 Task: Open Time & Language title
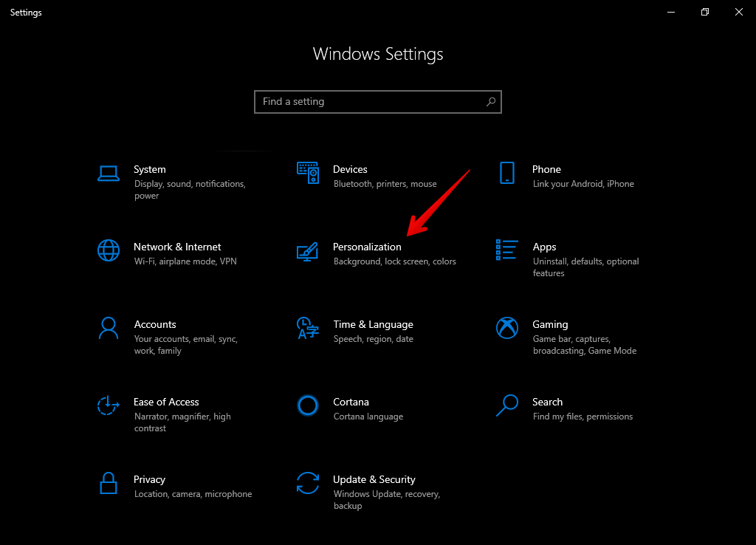coord(373,325)
